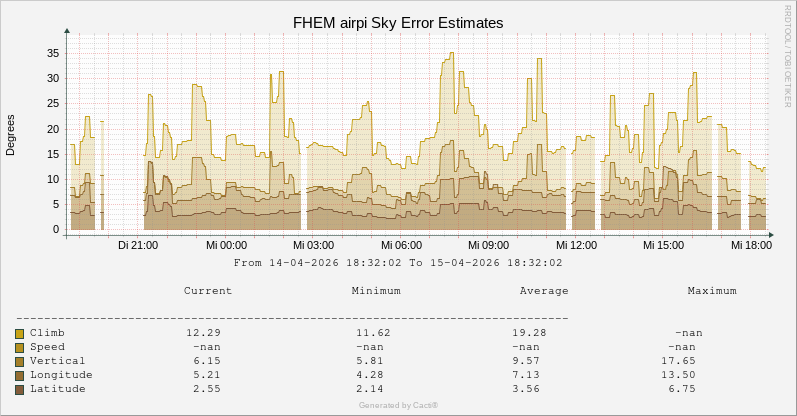Click the 'Mi 18:00' time axis label
Image resolution: width=797 pixels, height=416 pixels.
[x=750, y=245]
